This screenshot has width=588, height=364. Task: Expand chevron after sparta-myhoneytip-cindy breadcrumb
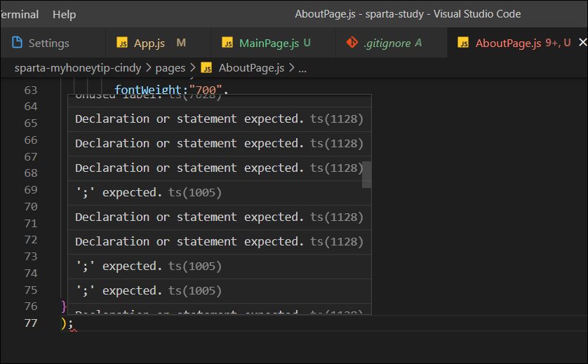(149, 68)
